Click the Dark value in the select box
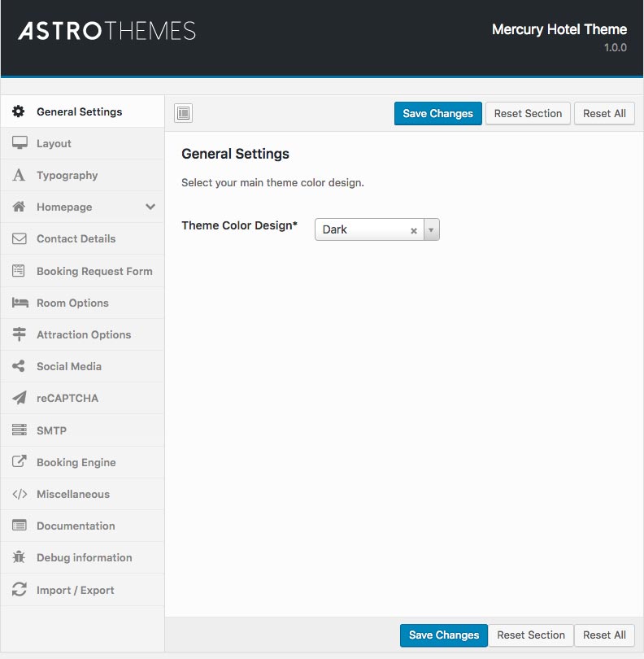The height and width of the screenshot is (659, 644). (x=335, y=229)
